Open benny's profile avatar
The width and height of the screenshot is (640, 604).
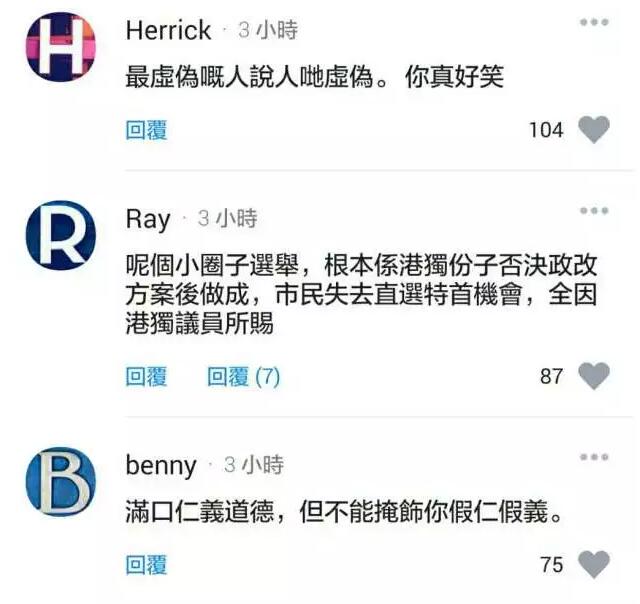61,482
